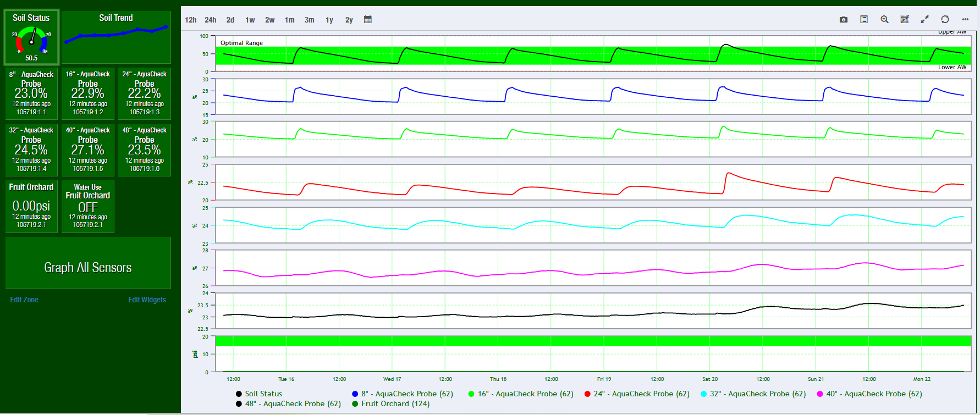Click the Fri 19 axis label

604,379
